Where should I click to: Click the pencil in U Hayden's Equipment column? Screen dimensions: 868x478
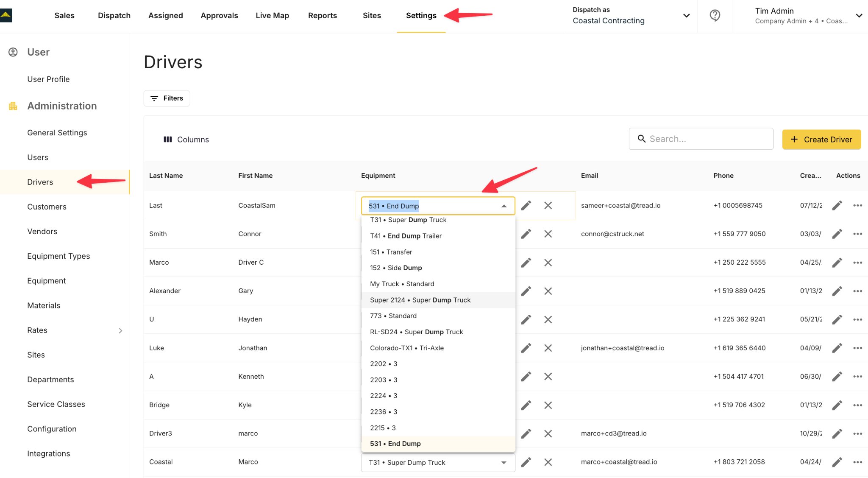pos(526,319)
